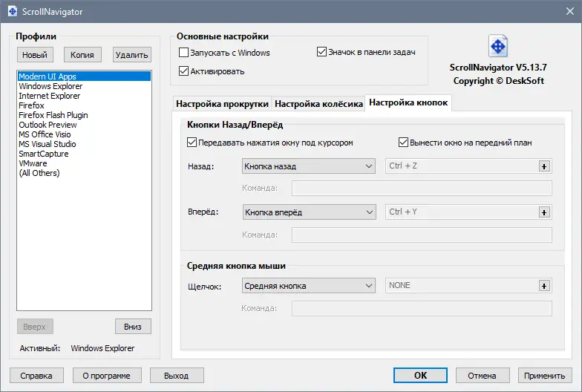The width and height of the screenshot is (582, 392).
Task: Open the Вперёд dropdown Кнопка вперёд
Action: coord(309,212)
